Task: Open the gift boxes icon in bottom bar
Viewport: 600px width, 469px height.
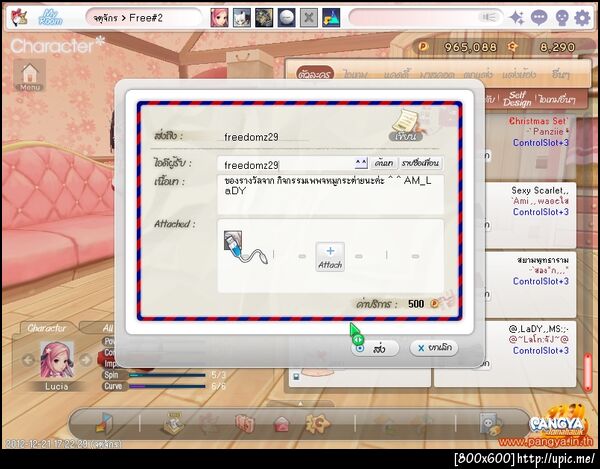Action: [x=245, y=424]
